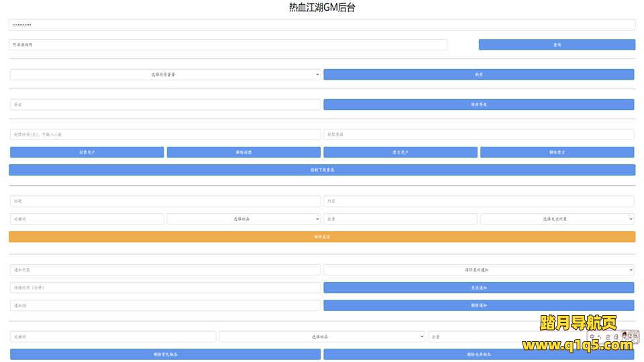
Task: Open the first dropdown below the query row
Action: coord(165,74)
